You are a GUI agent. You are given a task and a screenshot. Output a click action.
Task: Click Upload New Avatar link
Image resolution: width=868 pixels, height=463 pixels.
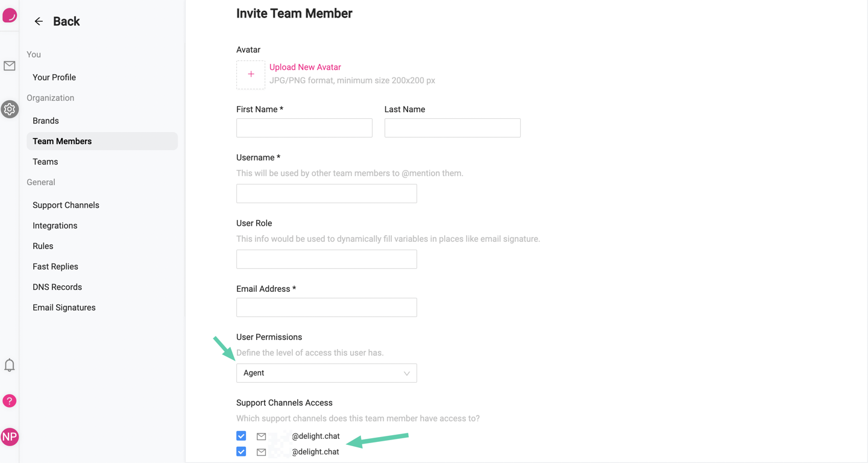305,67
